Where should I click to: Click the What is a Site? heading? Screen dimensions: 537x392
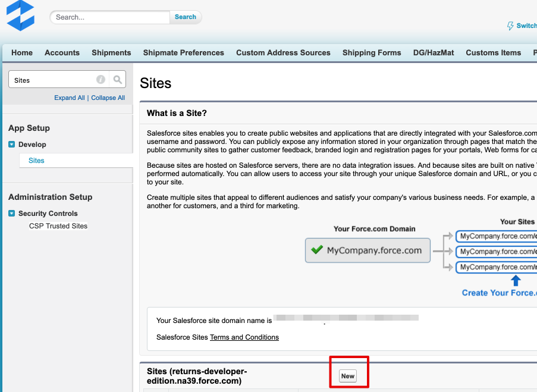tap(177, 113)
